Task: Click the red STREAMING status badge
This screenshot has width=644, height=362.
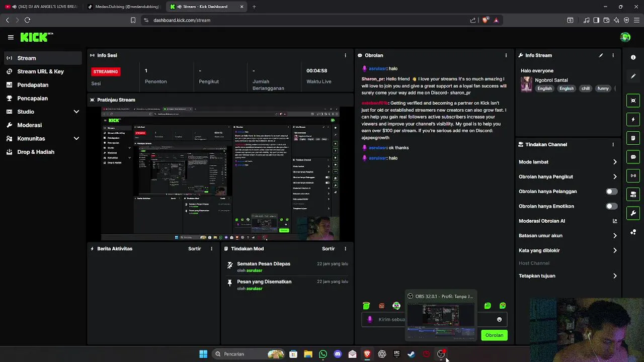Action: (x=105, y=71)
